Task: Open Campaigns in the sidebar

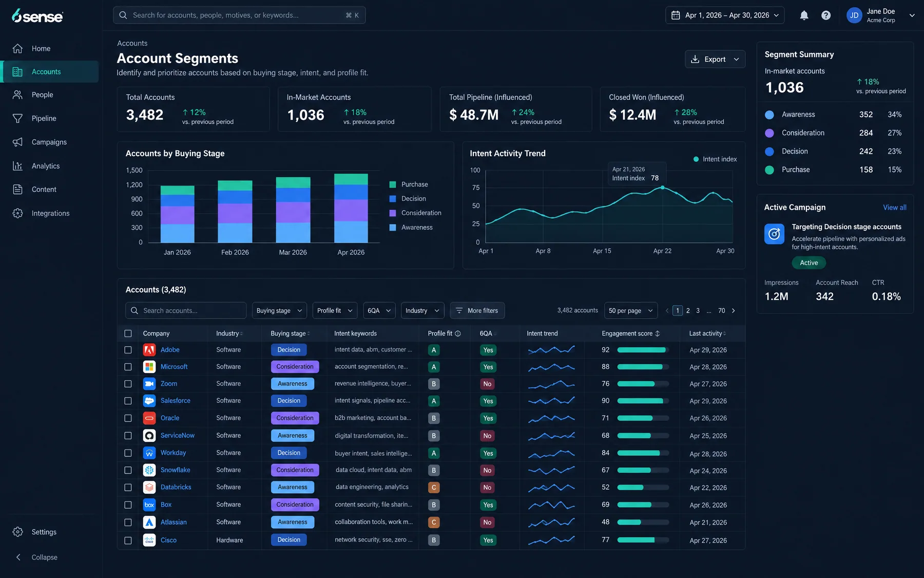Action: click(50, 142)
